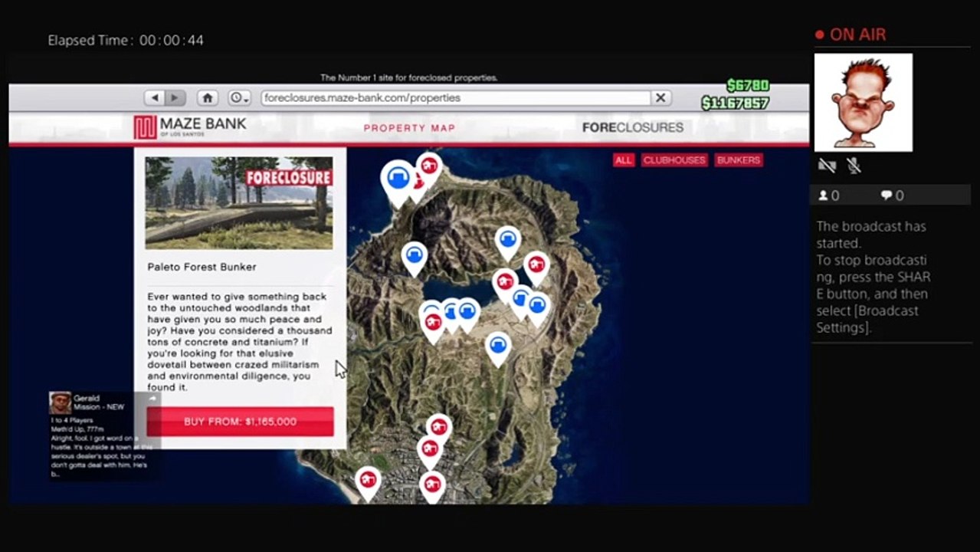
Task: Click the comments speech bubble icon
Action: pos(887,195)
